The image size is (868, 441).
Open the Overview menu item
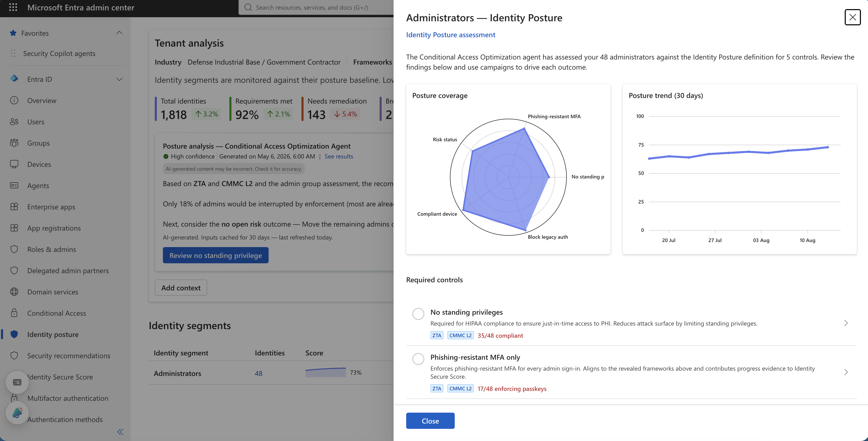[42, 101]
